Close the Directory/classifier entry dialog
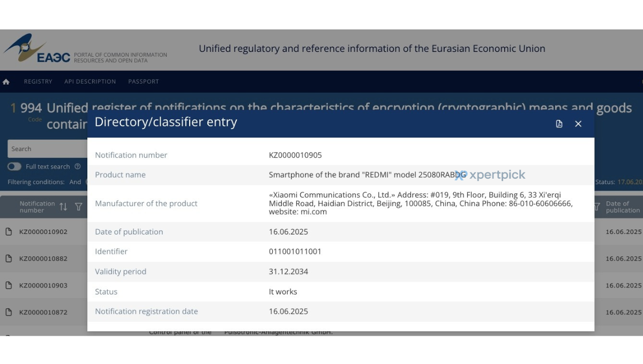Viewport: 643px width, 364px height. 578,124
